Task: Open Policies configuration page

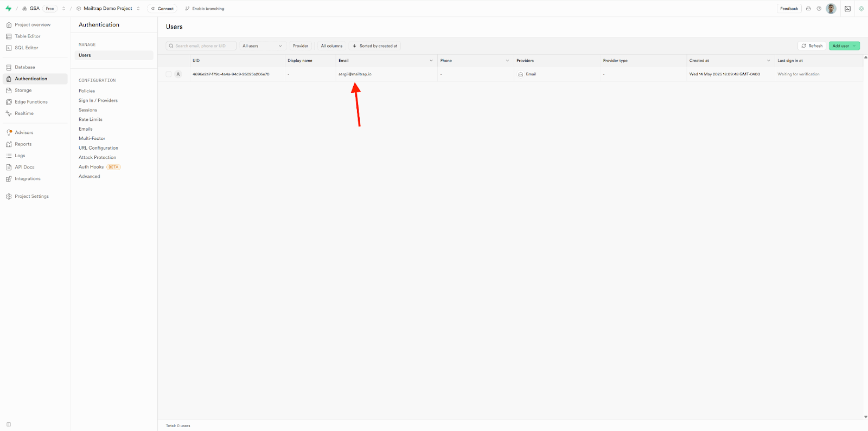Action: (x=87, y=91)
